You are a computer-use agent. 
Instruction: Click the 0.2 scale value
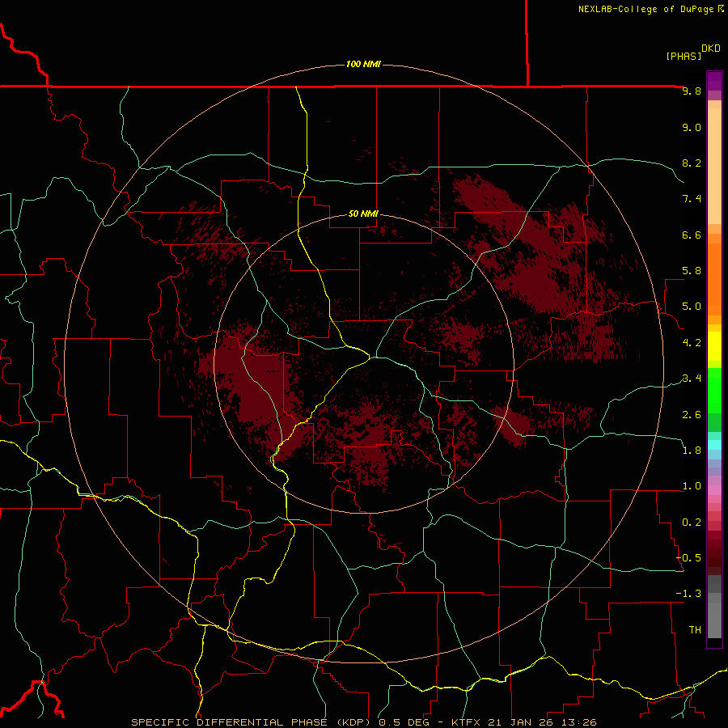[692, 523]
